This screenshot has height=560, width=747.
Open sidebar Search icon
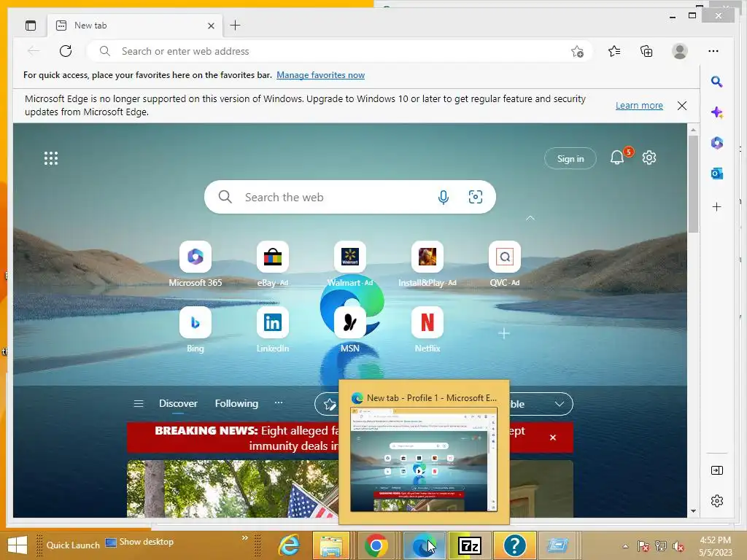coord(716,82)
